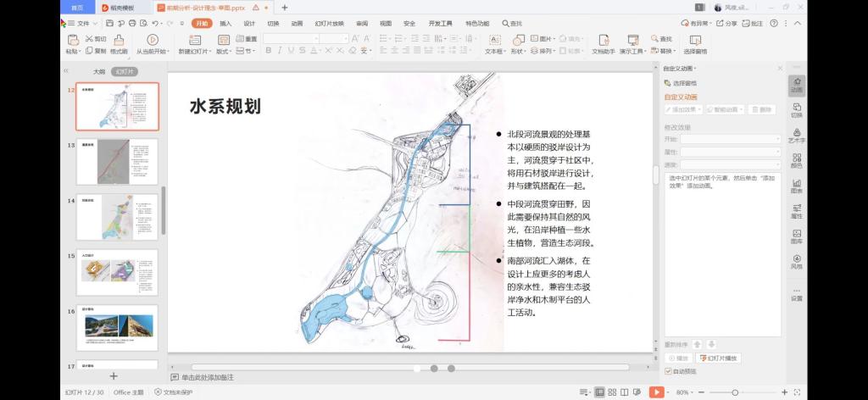Open the Insert (插入) ribbon tab
The width and height of the screenshot is (868, 400).
tap(225, 24)
